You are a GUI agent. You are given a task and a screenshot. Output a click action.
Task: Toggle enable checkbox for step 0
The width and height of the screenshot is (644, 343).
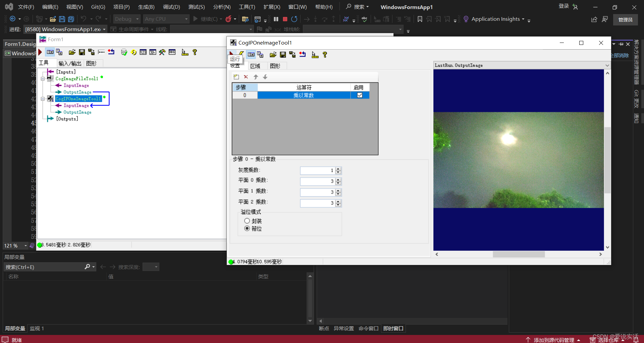click(x=360, y=95)
